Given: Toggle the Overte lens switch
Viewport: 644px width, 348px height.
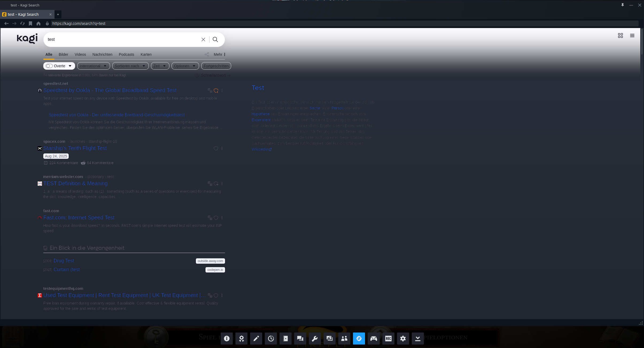Looking at the screenshot, I should pyautogui.click(x=49, y=66).
